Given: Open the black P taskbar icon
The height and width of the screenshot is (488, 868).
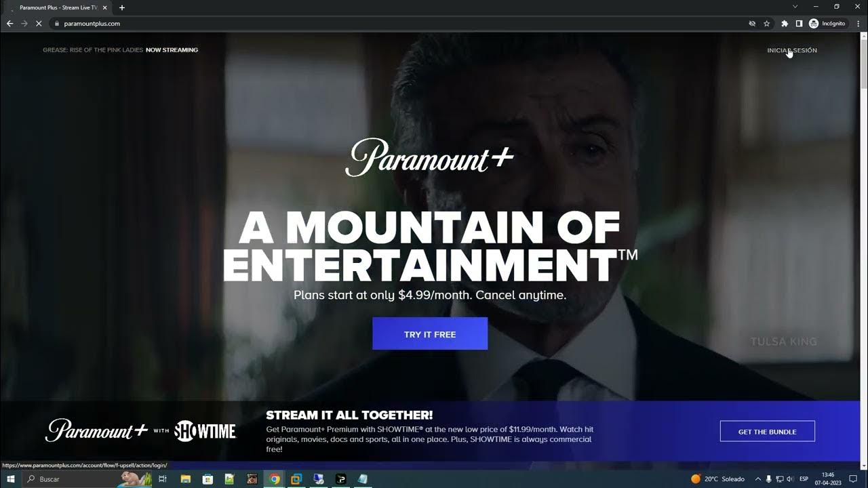Looking at the screenshot, I should [340, 479].
